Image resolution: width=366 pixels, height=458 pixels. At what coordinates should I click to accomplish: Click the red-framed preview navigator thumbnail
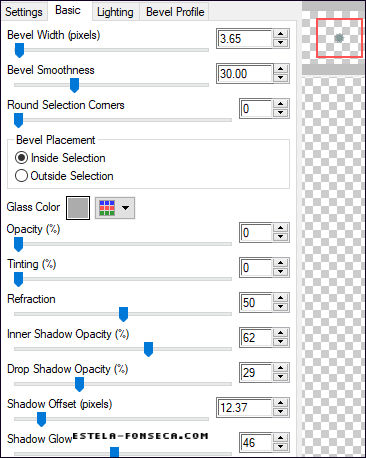click(x=339, y=38)
